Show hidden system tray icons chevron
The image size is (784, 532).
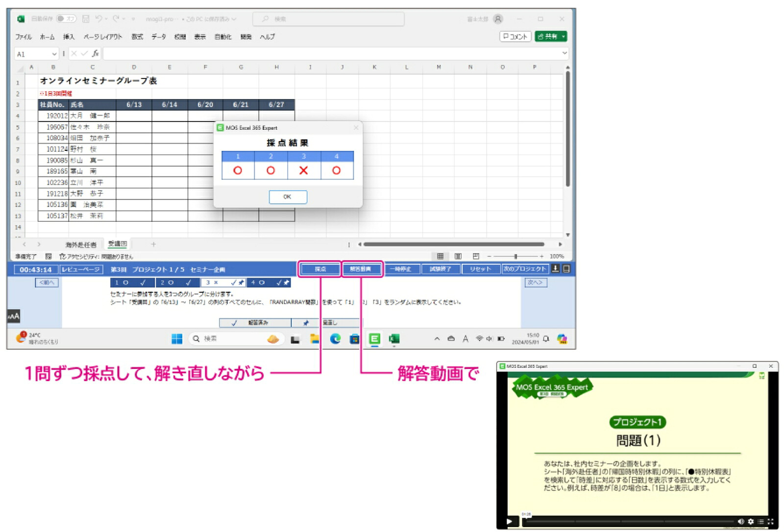click(437, 339)
